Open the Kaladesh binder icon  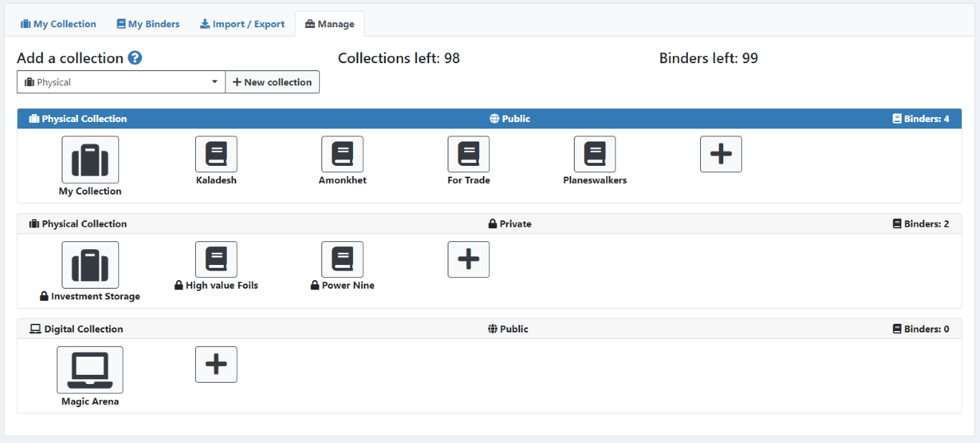click(x=216, y=154)
